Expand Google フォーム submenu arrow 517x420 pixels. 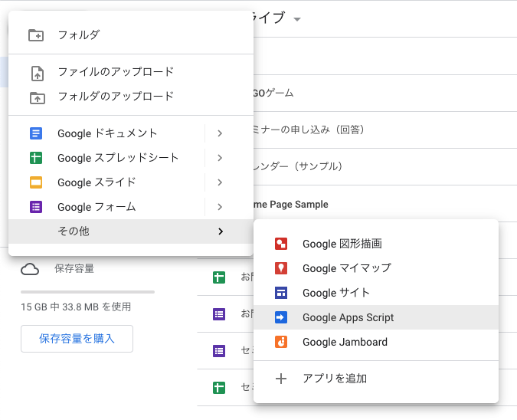(x=220, y=207)
